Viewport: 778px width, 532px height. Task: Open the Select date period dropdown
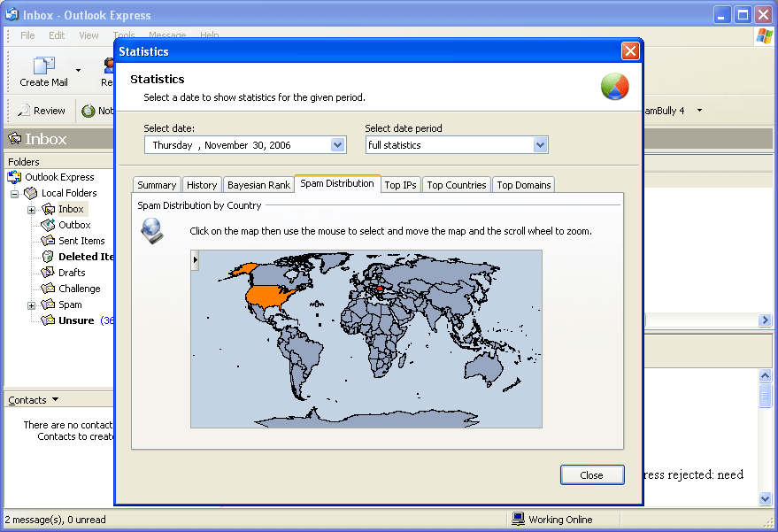point(540,145)
